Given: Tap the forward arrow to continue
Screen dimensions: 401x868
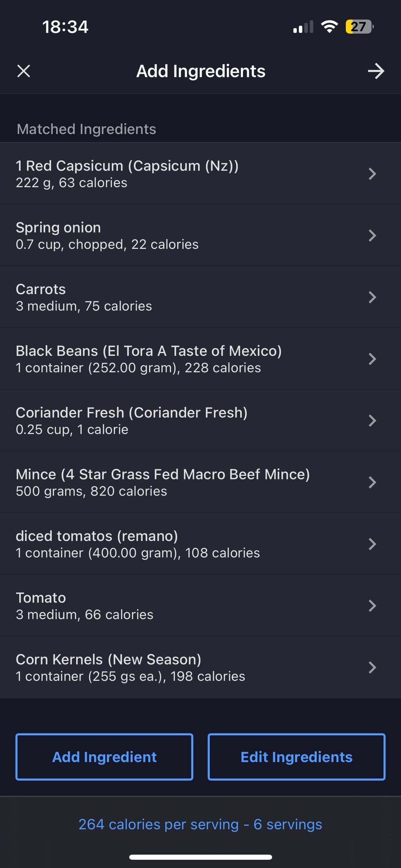Looking at the screenshot, I should click(376, 71).
